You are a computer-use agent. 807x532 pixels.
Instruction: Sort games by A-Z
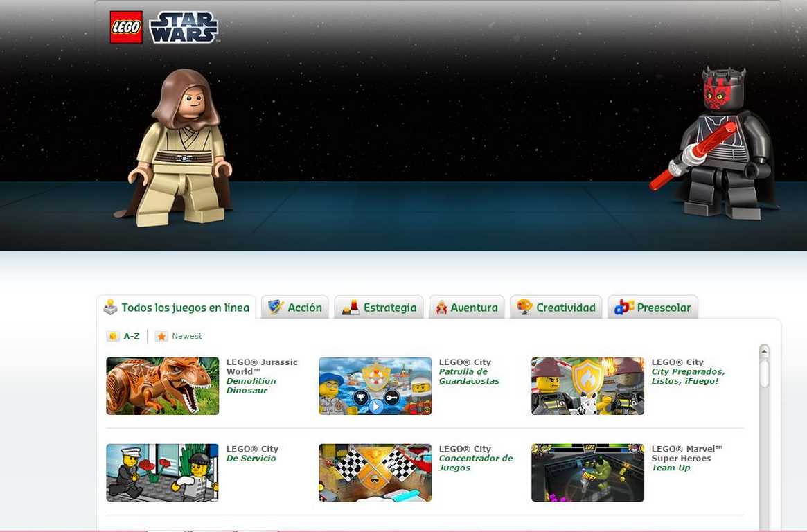(131, 336)
